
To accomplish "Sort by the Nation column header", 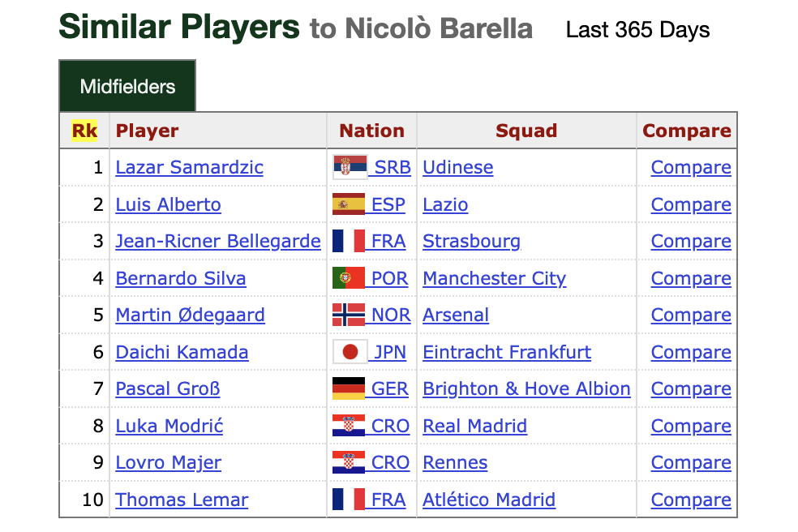I will [371, 131].
